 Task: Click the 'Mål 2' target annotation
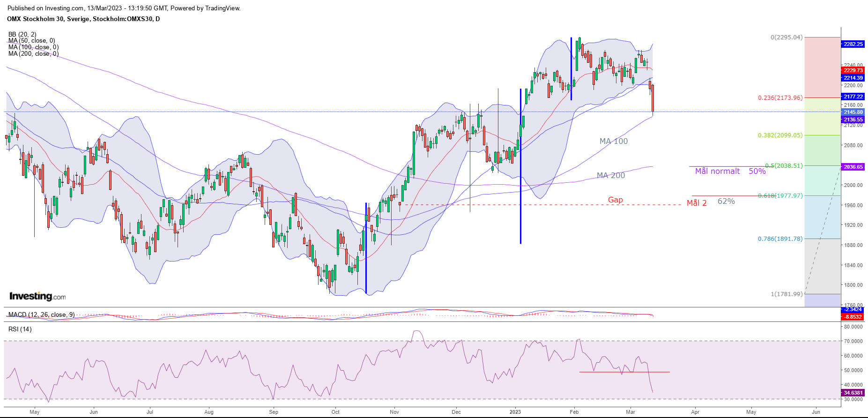(x=697, y=203)
